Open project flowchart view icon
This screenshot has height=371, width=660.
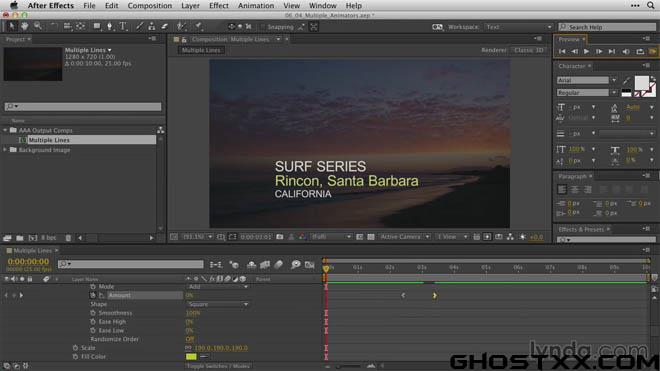coord(160,130)
